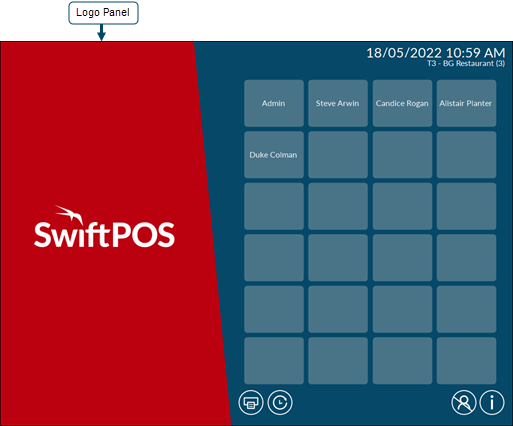Screen dimensions: 513x426
Task: Select the Admin clerk button
Action: pos(274,103)
